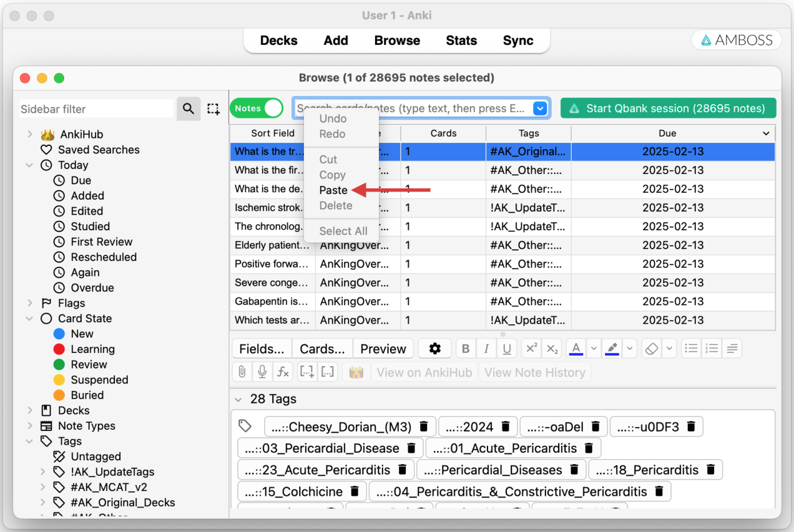The image size is (794, 532).
Task: Delete the 2024 tag
Action: tap(506, 427)
